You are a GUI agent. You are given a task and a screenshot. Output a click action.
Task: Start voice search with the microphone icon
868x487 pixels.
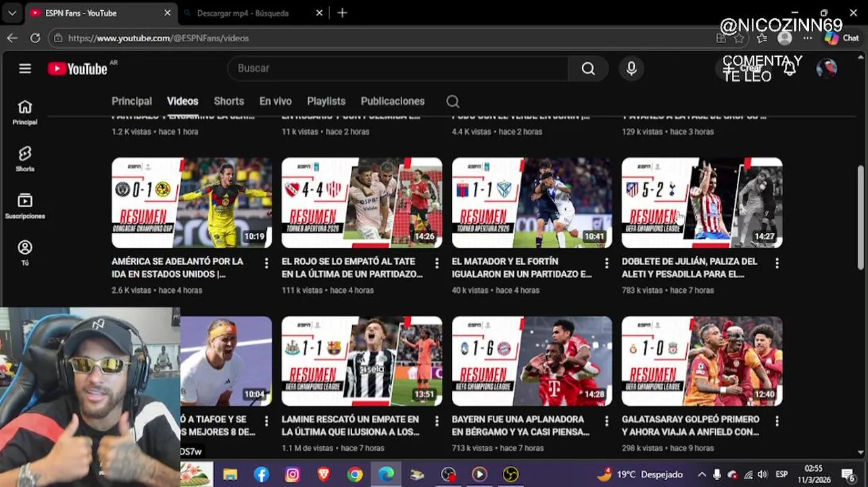[x=631, y=68]
